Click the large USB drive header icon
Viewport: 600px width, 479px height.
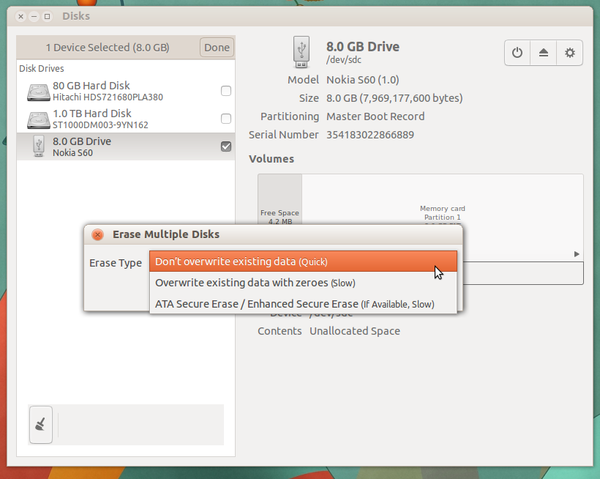click(x=302, y=52)
